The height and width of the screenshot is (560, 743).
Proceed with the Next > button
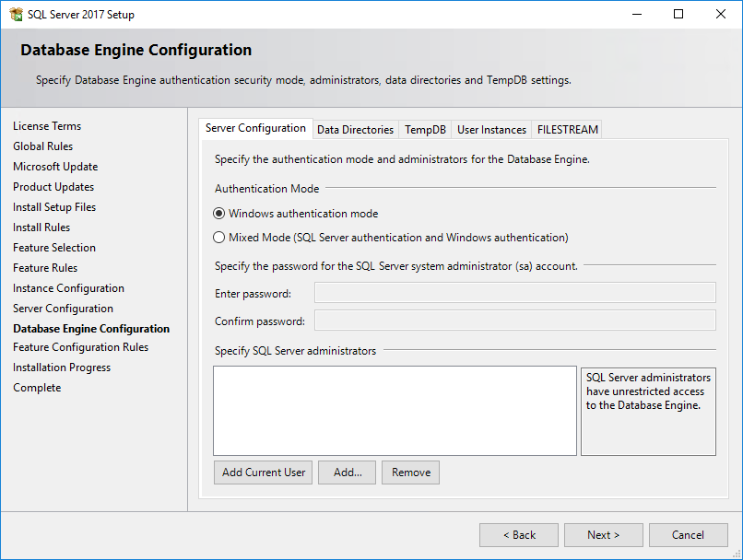tap(604, 535)
